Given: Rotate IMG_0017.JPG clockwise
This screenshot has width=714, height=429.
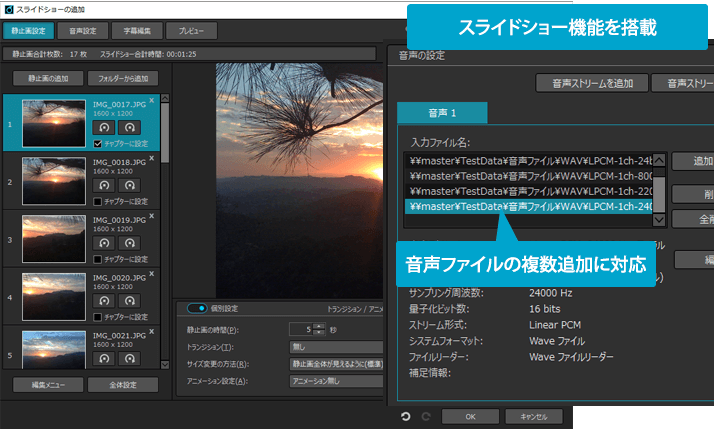Looking at the screenshot, I should point(129,128).
